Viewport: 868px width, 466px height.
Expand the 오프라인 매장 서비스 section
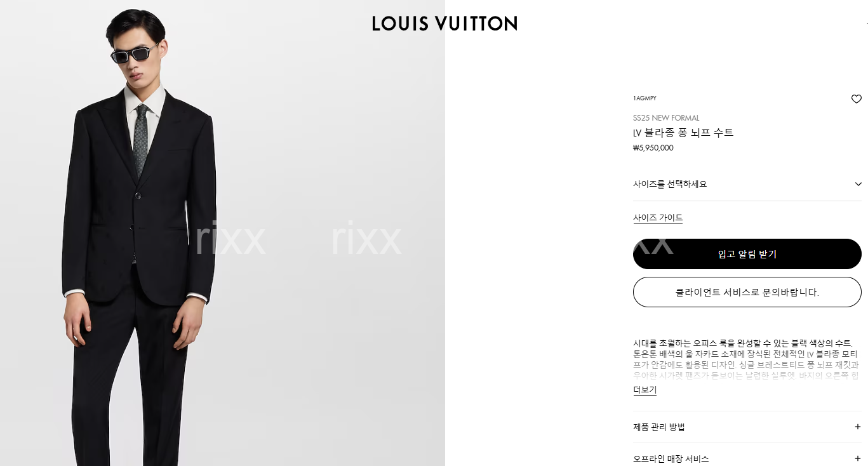point(747,457)
